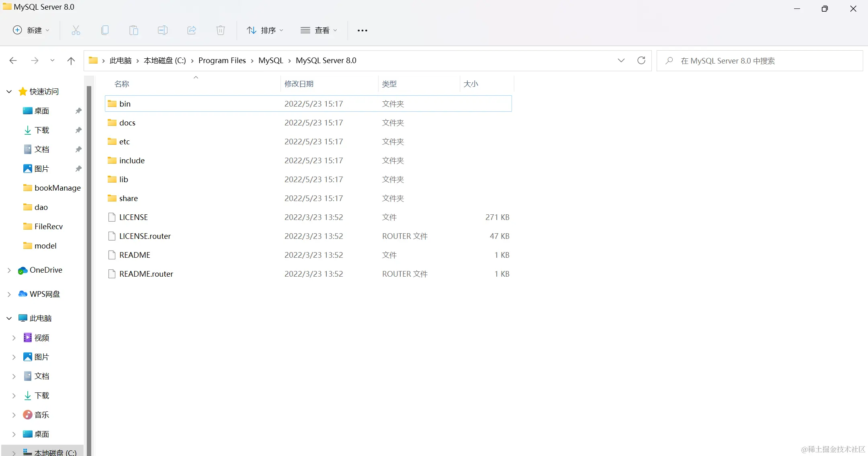The image size is (868, 456).
Task: Sort files by 修改日期 column header
Action: point(299,84)
